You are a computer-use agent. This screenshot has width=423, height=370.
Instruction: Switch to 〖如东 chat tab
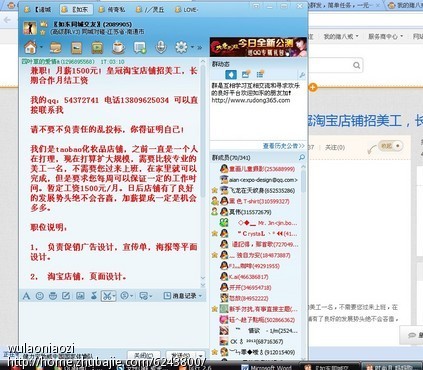point(76,10)
